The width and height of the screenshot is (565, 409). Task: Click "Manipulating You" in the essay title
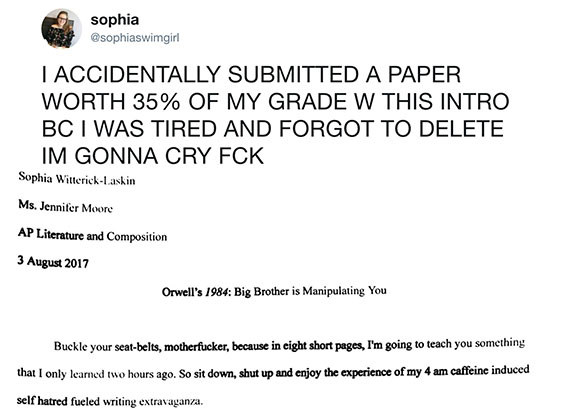click(344, 290)
